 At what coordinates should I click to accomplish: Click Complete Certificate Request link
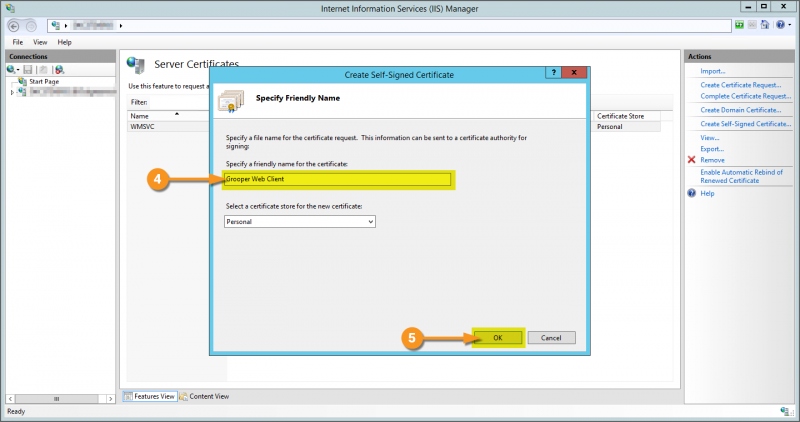[x=745, y=96]
